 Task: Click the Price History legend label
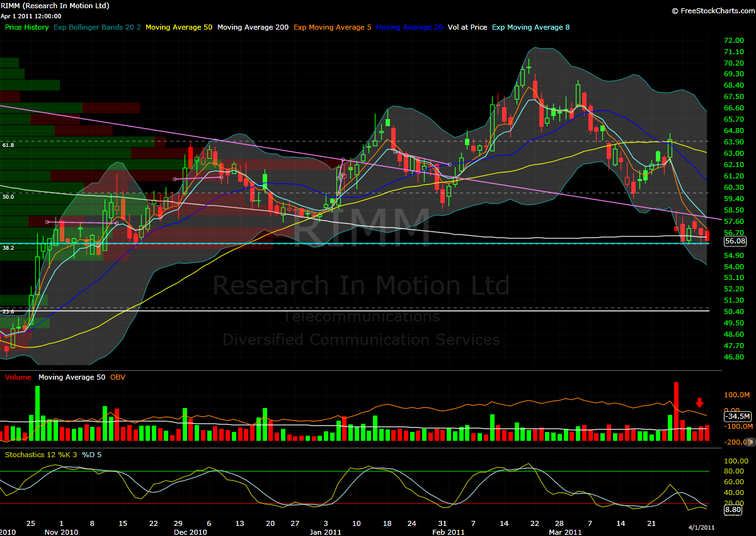pos(27,27)
